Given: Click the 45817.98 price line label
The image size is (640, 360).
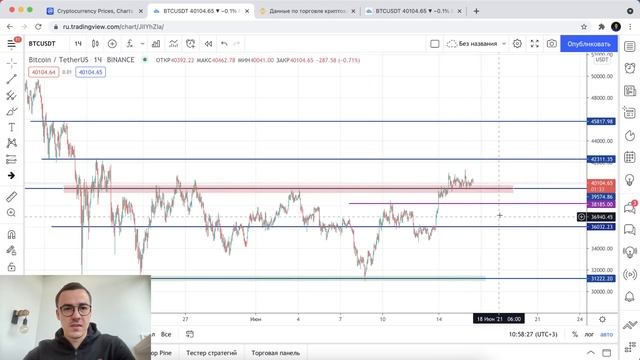Looking at the screenshot, I should (x=601, y=121).
